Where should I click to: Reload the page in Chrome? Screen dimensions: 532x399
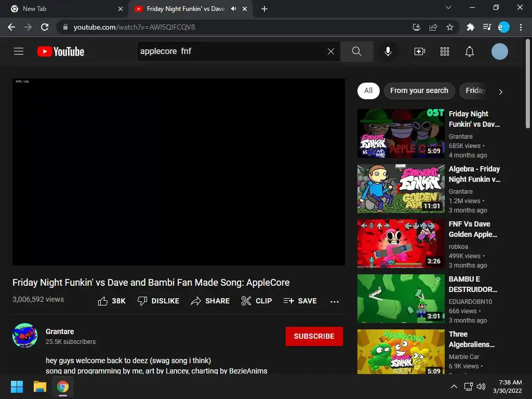[x=45, y=27]
